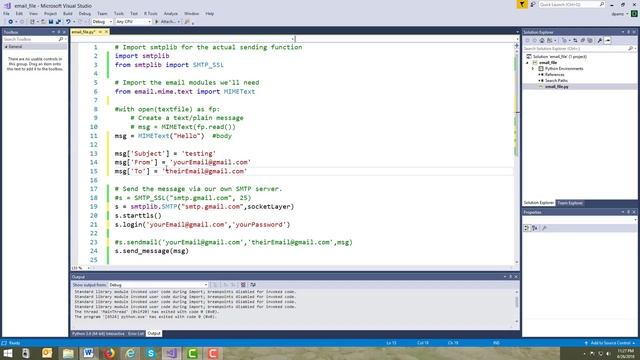Screen dimensions: 640x360
Task: Open the R Tools menu
Action: [151, 13]
